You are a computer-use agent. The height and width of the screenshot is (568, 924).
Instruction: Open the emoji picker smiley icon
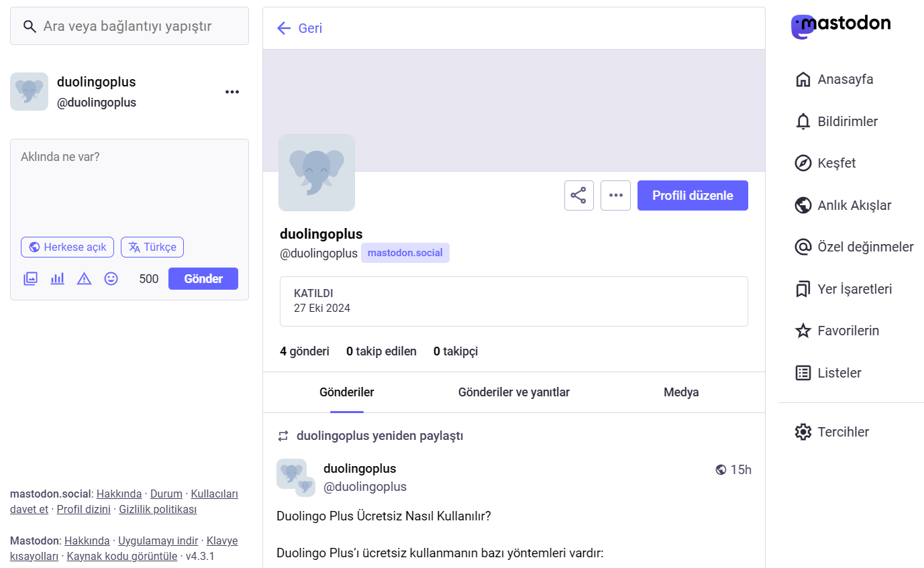111,278
